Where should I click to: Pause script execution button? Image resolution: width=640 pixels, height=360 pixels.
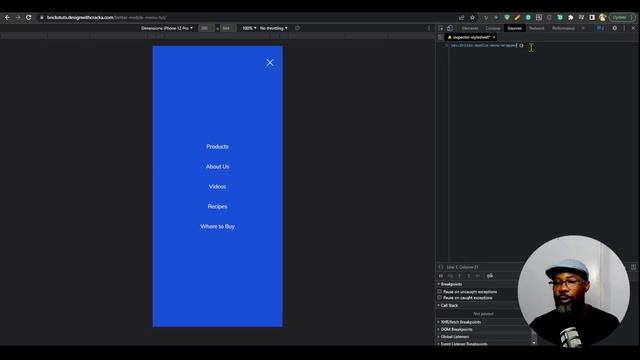(x=441, y=276)
